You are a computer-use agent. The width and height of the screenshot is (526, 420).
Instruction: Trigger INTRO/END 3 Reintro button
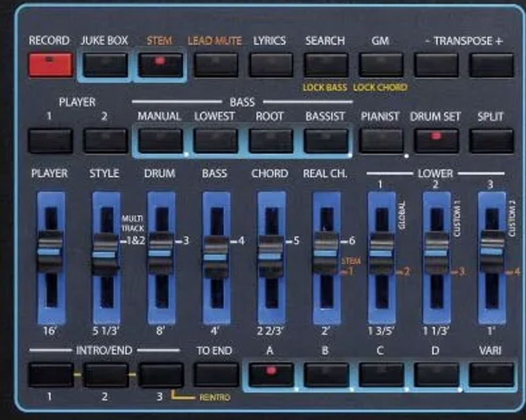coord(160,374)
